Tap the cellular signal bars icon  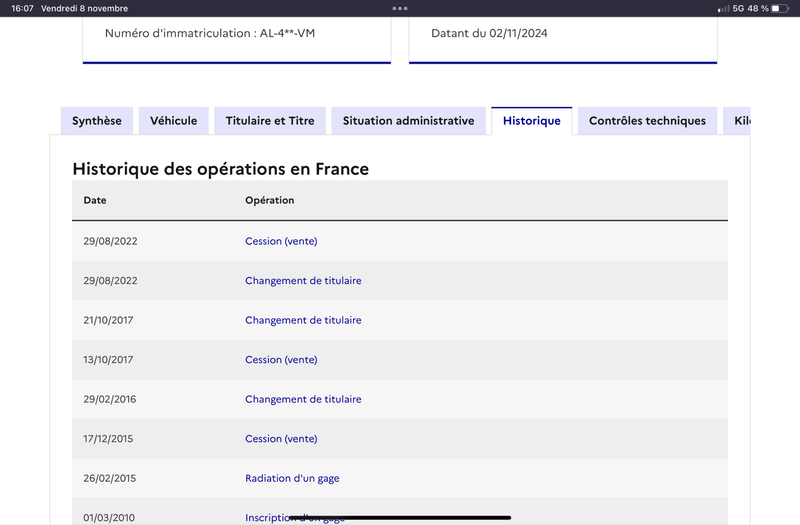point(723,9)
